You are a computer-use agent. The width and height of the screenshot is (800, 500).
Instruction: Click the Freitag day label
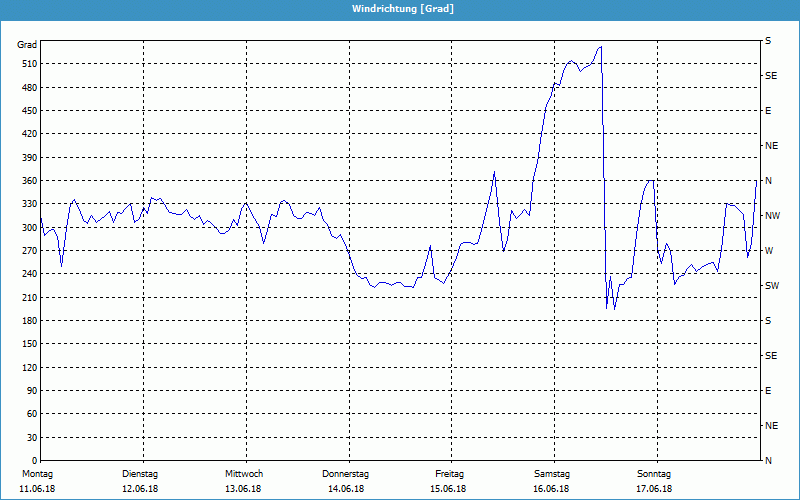[x=449, y=473]
